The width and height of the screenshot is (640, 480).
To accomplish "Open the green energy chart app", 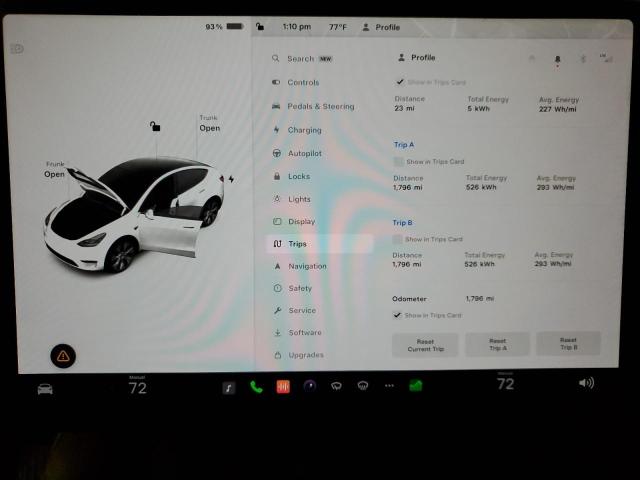I will pos(416,385).
